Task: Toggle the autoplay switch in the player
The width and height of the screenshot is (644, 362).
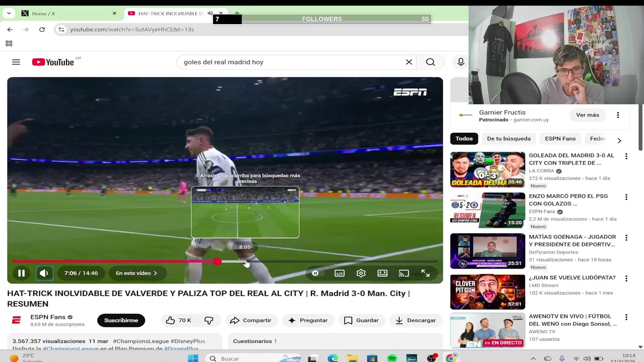Action: 315,273
